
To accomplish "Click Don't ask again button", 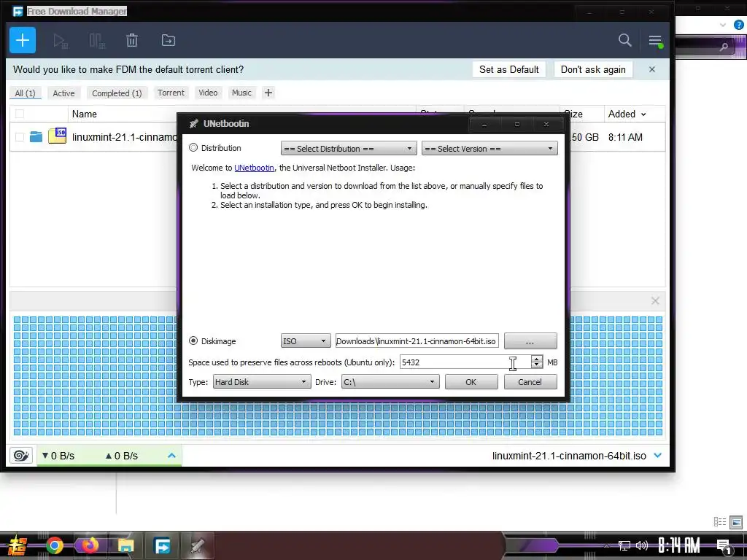I will point(593,69).
